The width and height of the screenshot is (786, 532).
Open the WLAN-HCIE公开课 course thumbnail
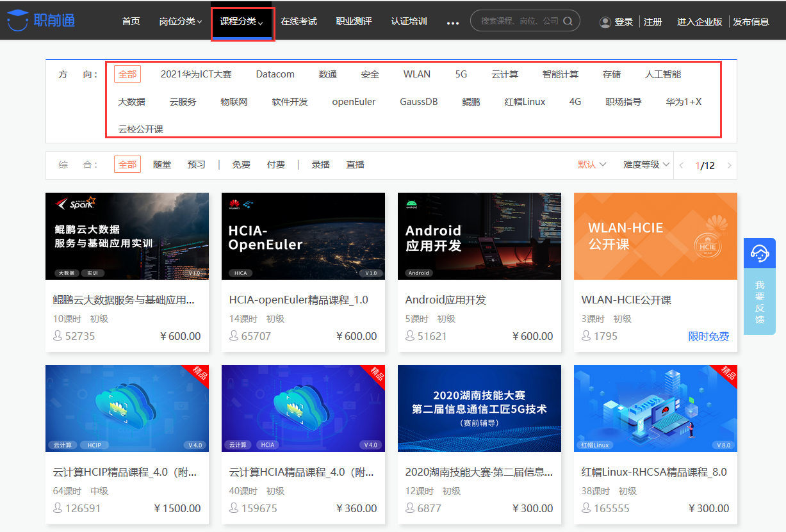655,236
